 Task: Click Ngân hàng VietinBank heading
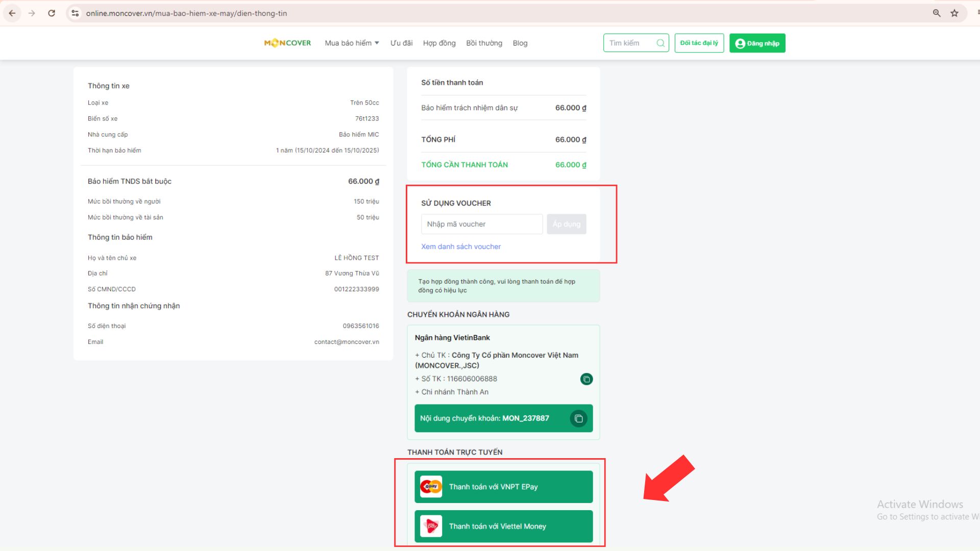point(452,338)
